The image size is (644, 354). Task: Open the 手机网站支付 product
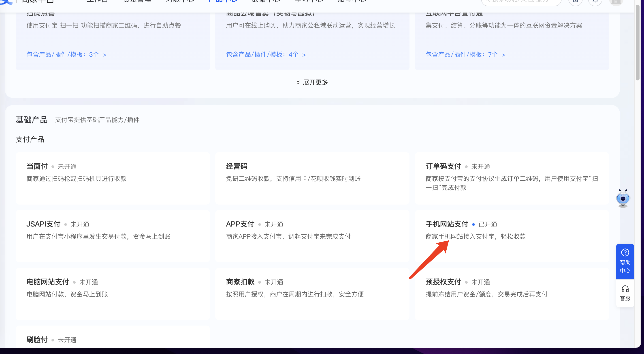pos(512,236)
